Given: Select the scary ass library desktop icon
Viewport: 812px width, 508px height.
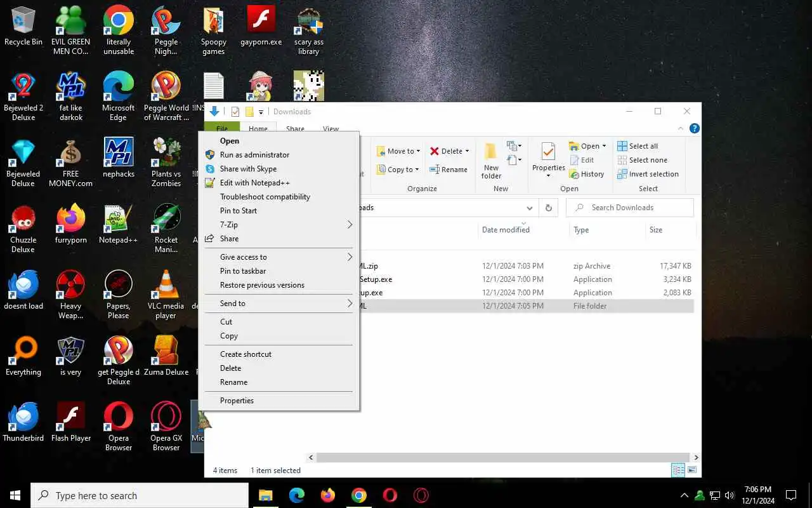Looking at the screenshot, I should [x=309, y=30].
